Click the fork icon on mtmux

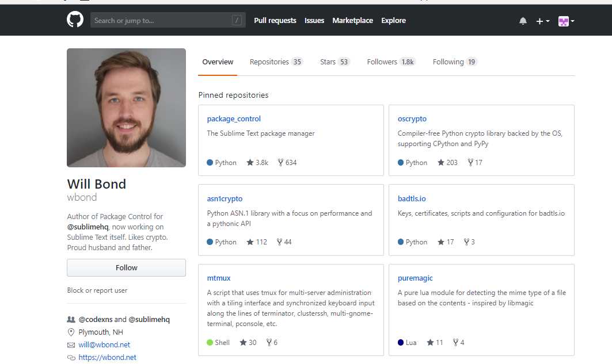point(268,343)
